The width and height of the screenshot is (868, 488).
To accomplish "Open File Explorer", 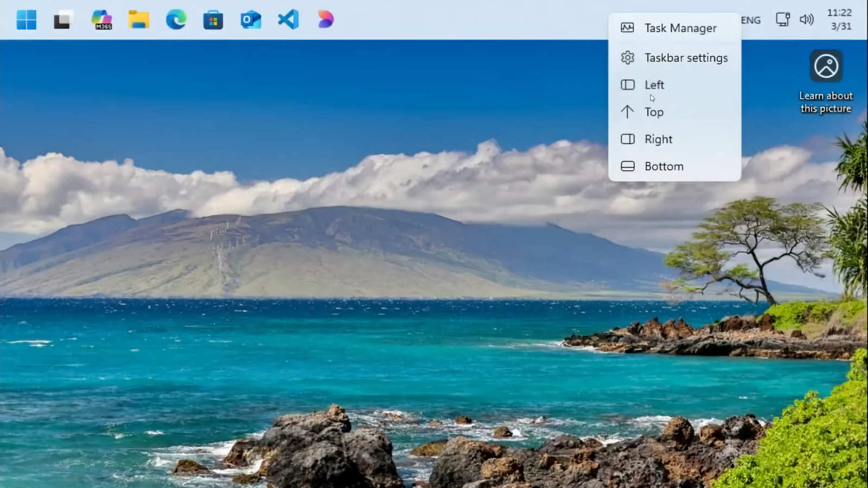I will pos(138,20).
